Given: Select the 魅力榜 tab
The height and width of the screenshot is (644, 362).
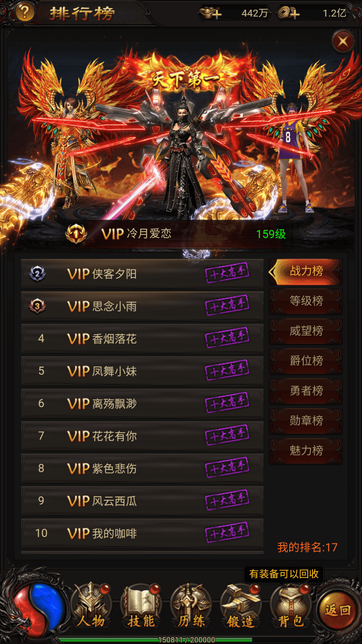Looking at the screenshot, I should click(x=306, y=450).
